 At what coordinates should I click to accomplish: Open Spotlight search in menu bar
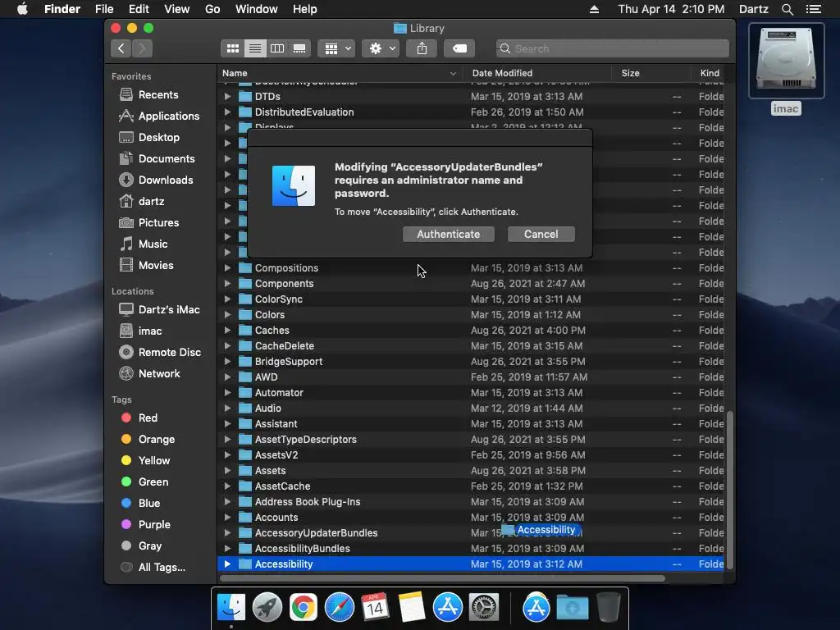pos(787,9)
